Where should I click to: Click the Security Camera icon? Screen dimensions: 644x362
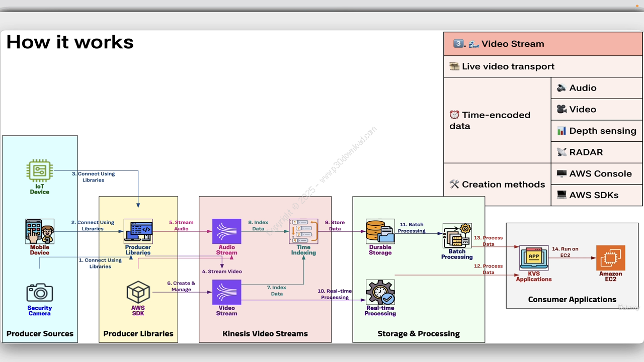(40, 293)
